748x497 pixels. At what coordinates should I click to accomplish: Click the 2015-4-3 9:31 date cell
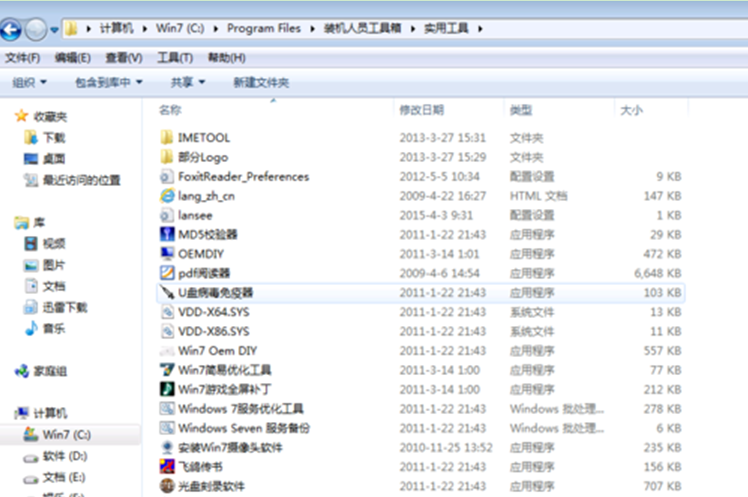436,215
